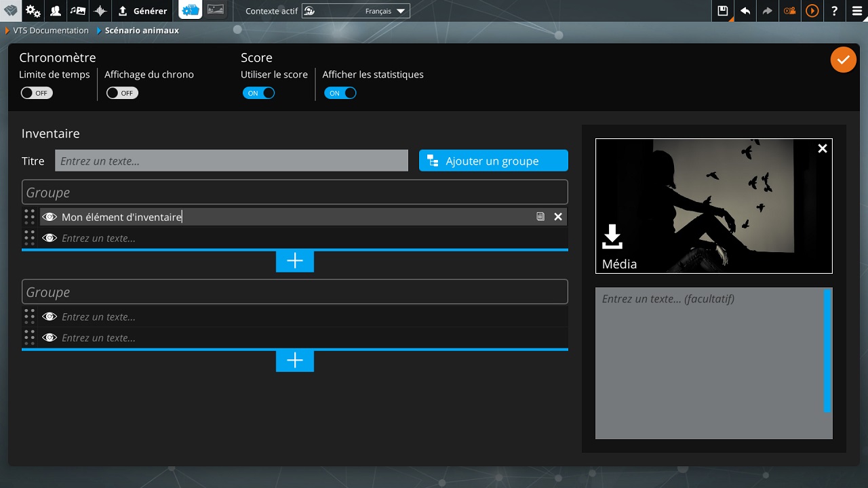The width and height of the screenshot is (868, 488).
Task: Confirm with the orange checkmark button
Action: [x=843, y=60]
